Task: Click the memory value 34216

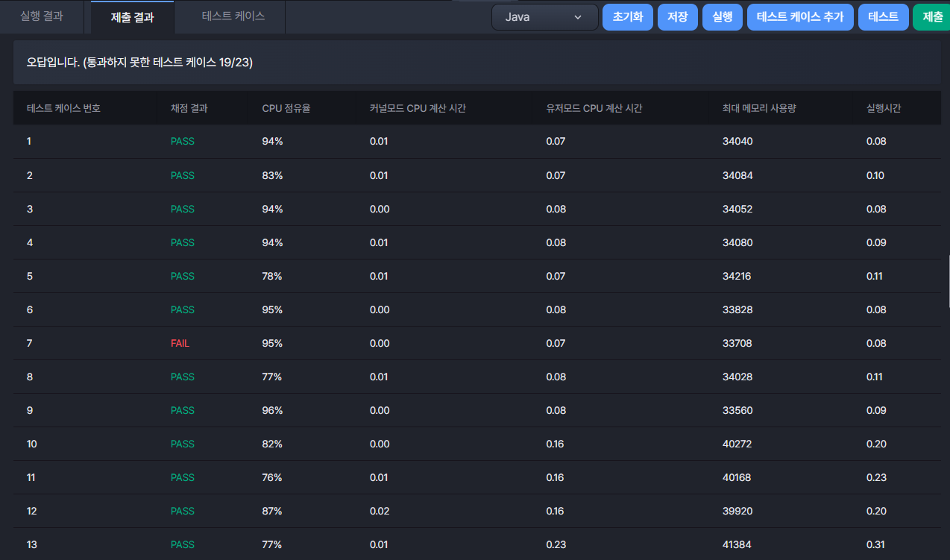Action: pyautogui.click(x=737, y=276)
